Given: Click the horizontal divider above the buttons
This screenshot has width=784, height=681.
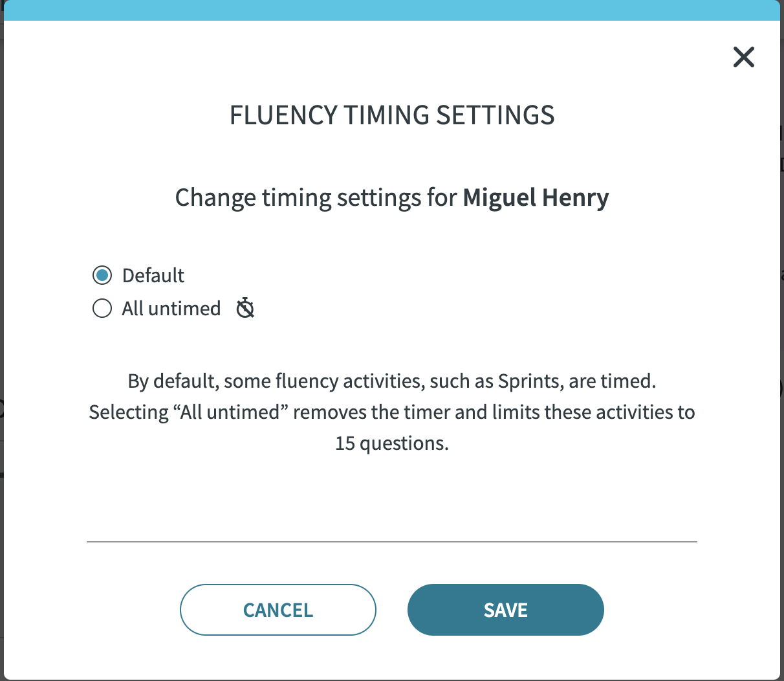Looking at the screenshot, I should [392, 541].
